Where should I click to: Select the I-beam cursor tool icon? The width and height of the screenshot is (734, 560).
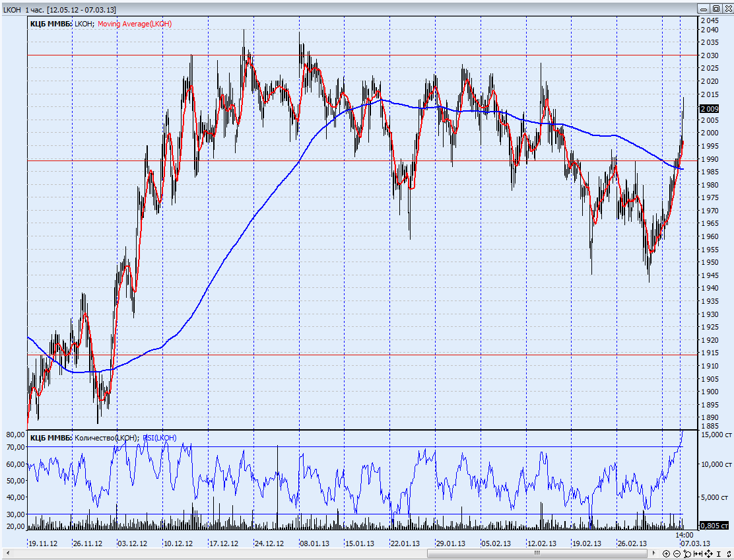719,554
